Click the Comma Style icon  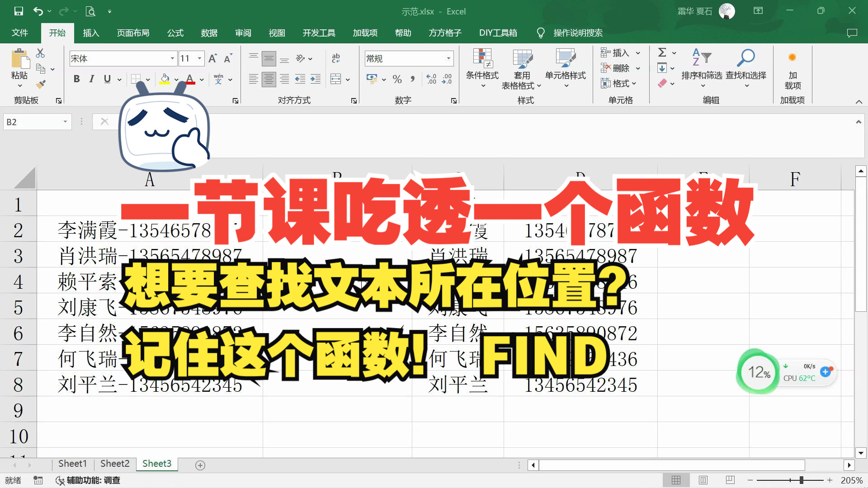pyautogui.click(x=412, y=79)
